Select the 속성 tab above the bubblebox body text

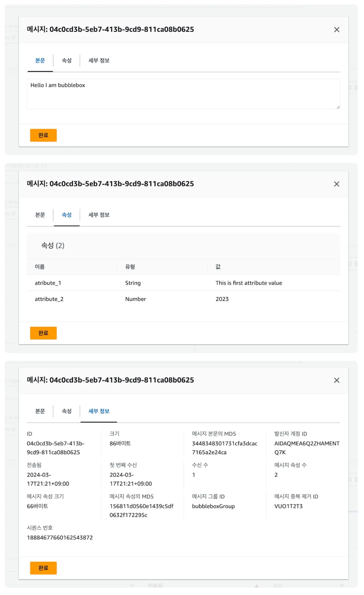tap(67, 61)
